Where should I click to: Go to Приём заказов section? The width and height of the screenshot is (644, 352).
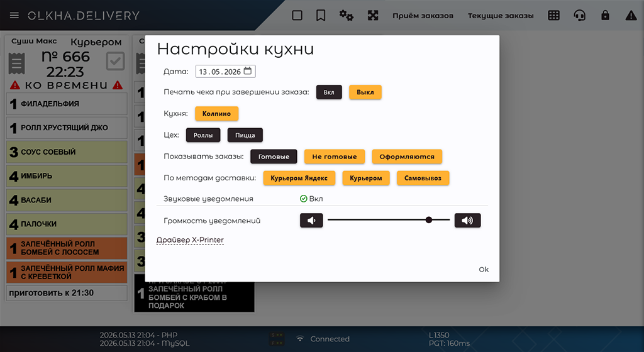(x=423, y=16)
